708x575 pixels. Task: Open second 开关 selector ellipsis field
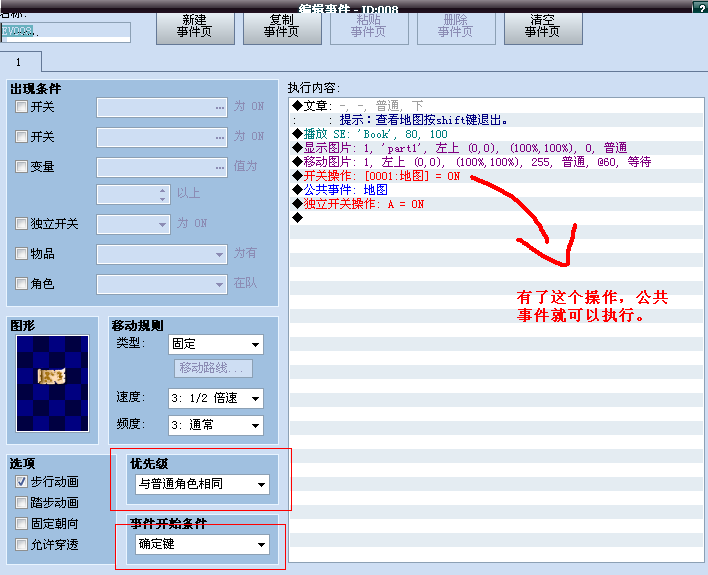(x=162, y=137)
